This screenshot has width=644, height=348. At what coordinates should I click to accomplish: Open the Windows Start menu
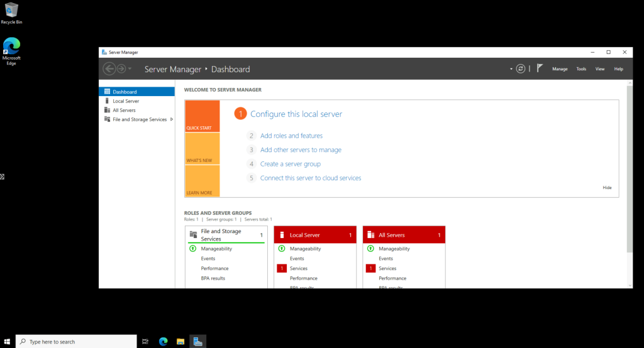[x=7, y=342]
